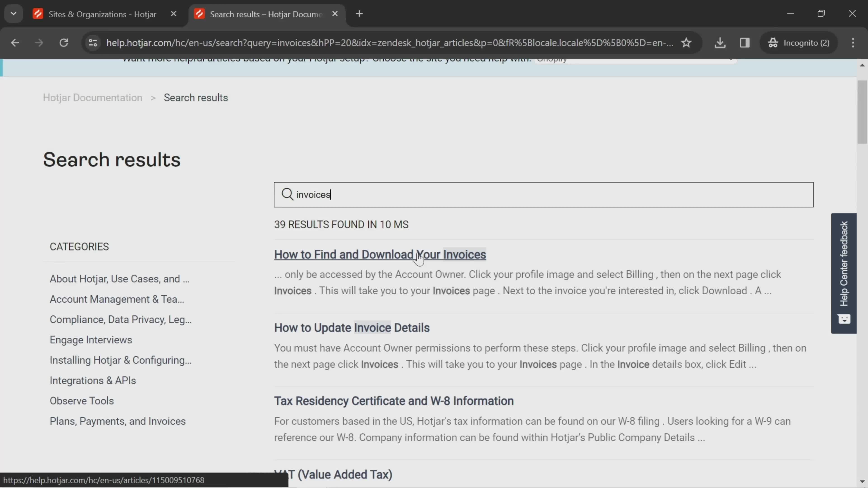Open Chrome three-dot menu

click(x=853, y=43)
